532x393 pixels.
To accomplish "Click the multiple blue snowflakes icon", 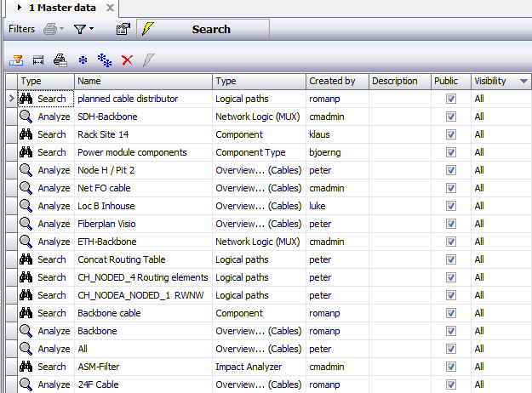I will tap(105, 60).
